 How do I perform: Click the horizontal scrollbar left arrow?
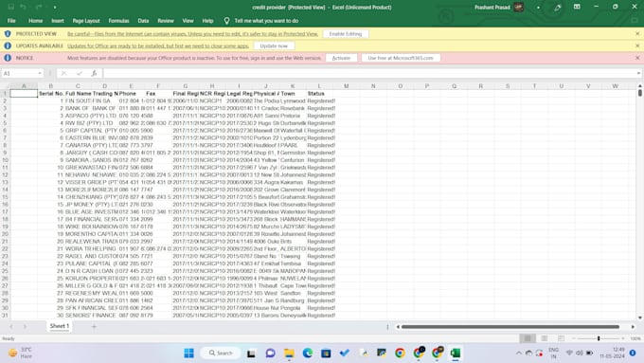(x=398, y=327)
